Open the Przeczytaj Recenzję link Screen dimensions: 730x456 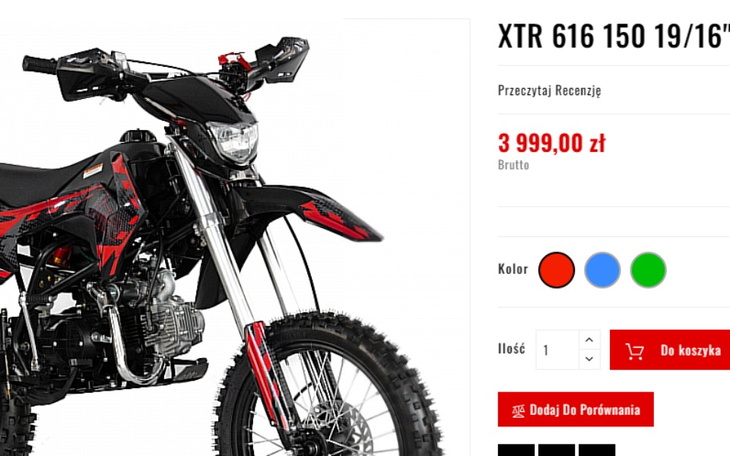549,90
